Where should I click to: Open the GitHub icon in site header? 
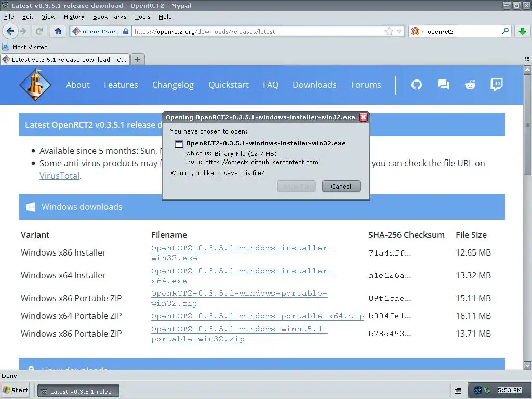417,85
